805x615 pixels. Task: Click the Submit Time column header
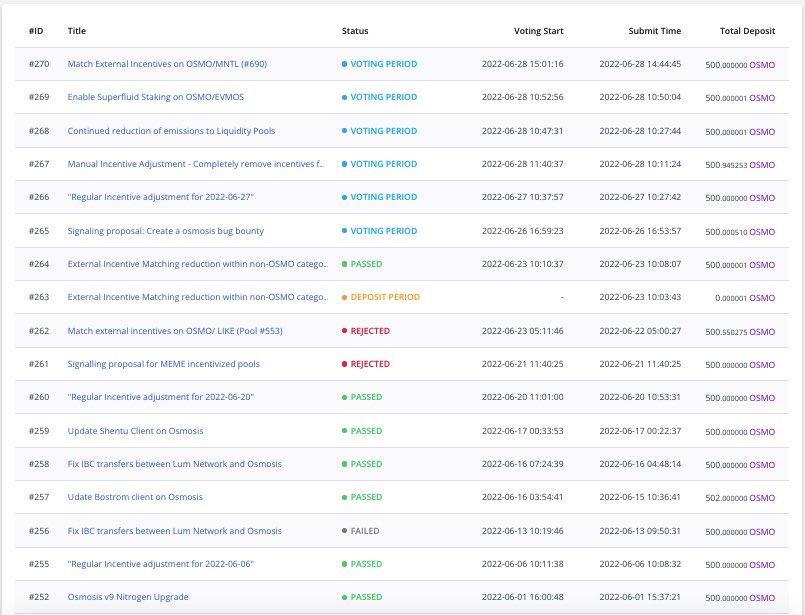(x=655, y=31)
